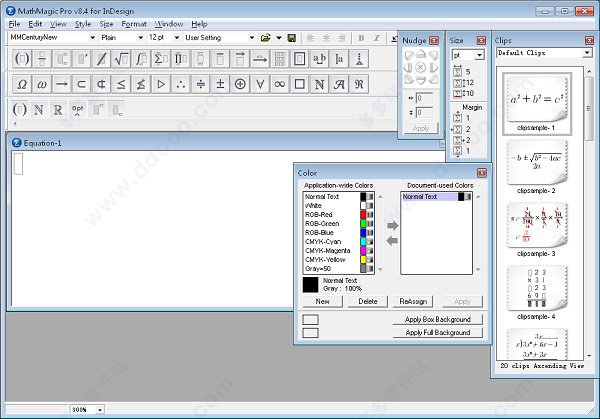600x419 pixels.
Task: Open the View menu
Action: pyautogui.click(x=58, y=24)
